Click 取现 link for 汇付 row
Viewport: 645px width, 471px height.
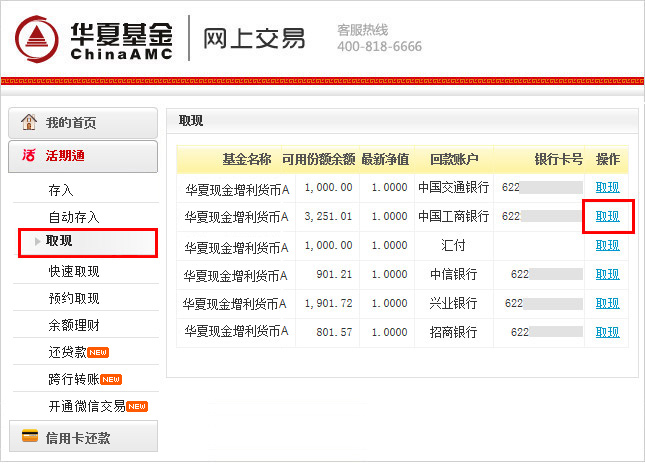pyautogui.click(x=608, y=245)
